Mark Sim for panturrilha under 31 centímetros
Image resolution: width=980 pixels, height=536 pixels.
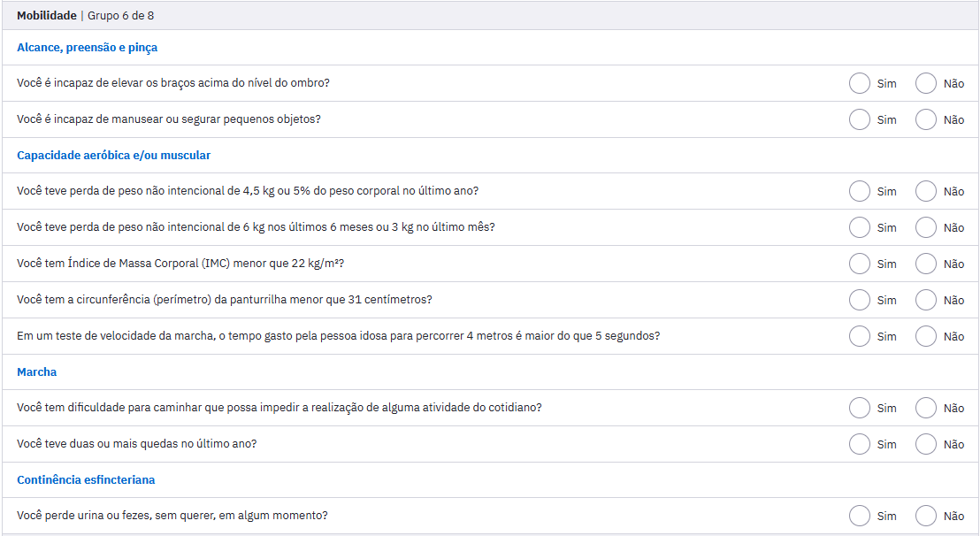pyautogui.click(x=860, y=300)
